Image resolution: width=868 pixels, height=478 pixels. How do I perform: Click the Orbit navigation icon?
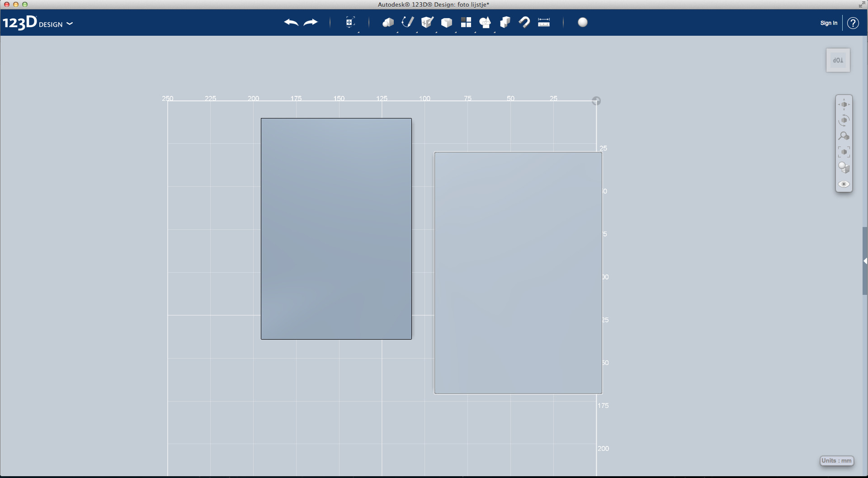pyautogui.click(x=844, y=120)
